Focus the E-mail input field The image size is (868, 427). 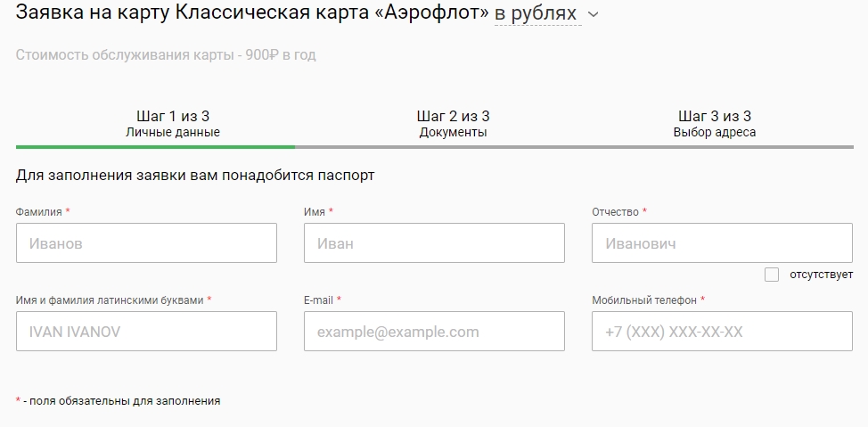tap(434, 332)
